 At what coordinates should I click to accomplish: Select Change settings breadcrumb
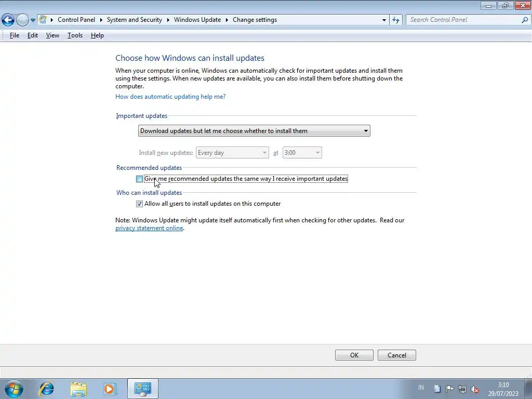click(x=255, y=20)
